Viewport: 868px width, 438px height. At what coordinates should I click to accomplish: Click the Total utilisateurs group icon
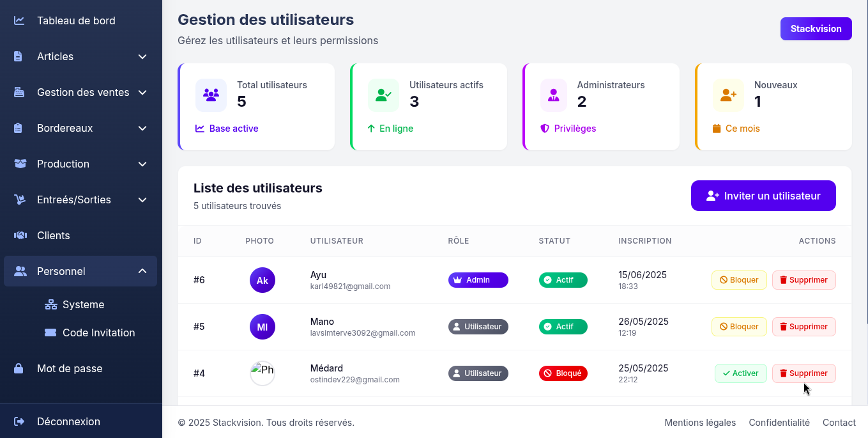[x=211, y=95]
